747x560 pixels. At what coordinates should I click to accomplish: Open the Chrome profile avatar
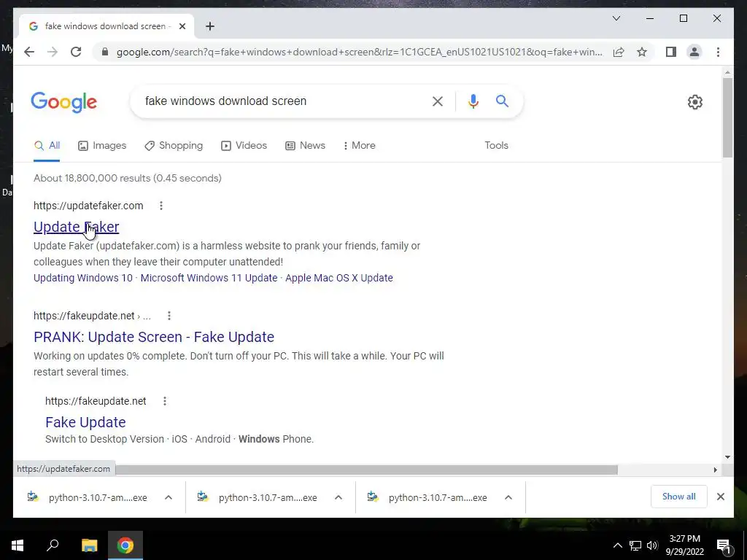(x=694, y=52)
